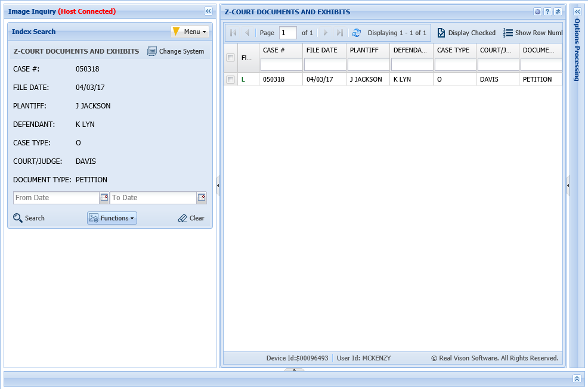
Task: Sort by the FILE DATE column
Action: click(324, 50)
